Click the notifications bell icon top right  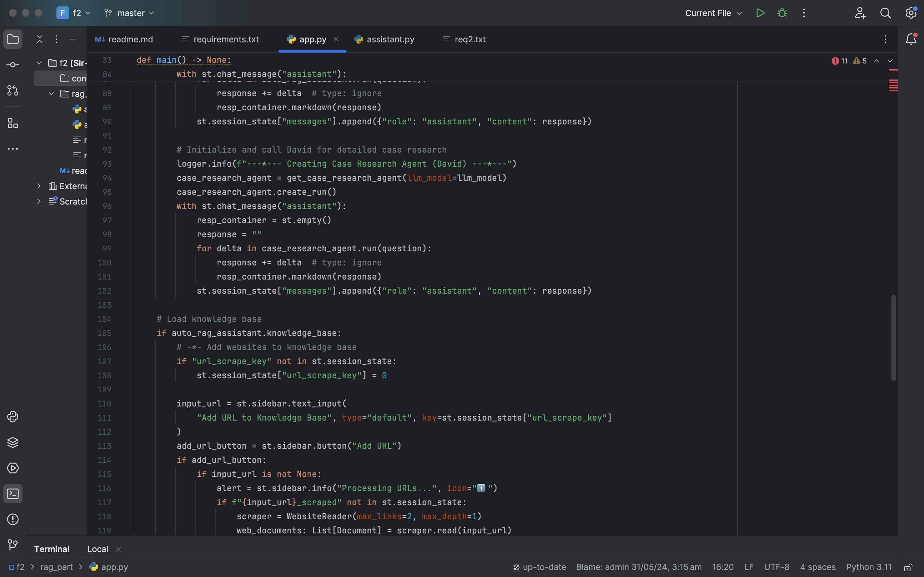[911, 38]
